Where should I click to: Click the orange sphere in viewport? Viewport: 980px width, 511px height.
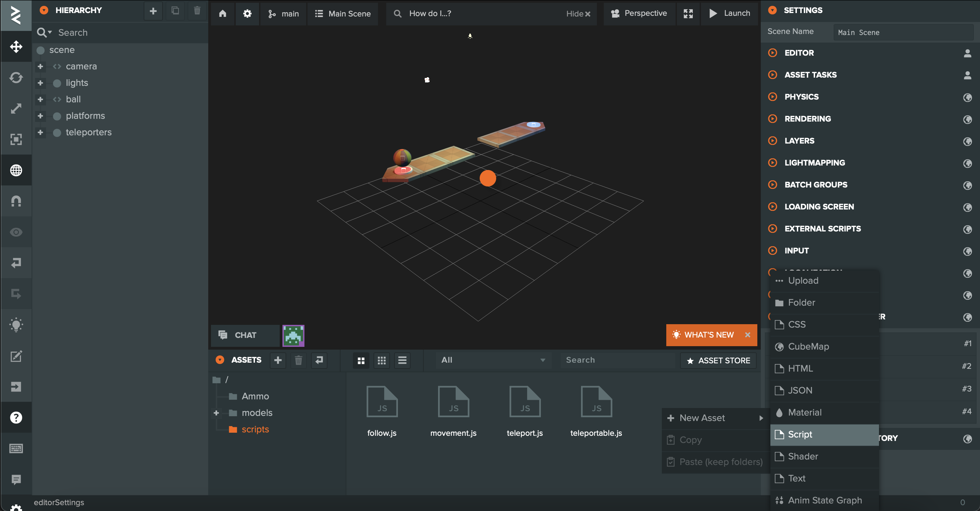tap(488, 178)
